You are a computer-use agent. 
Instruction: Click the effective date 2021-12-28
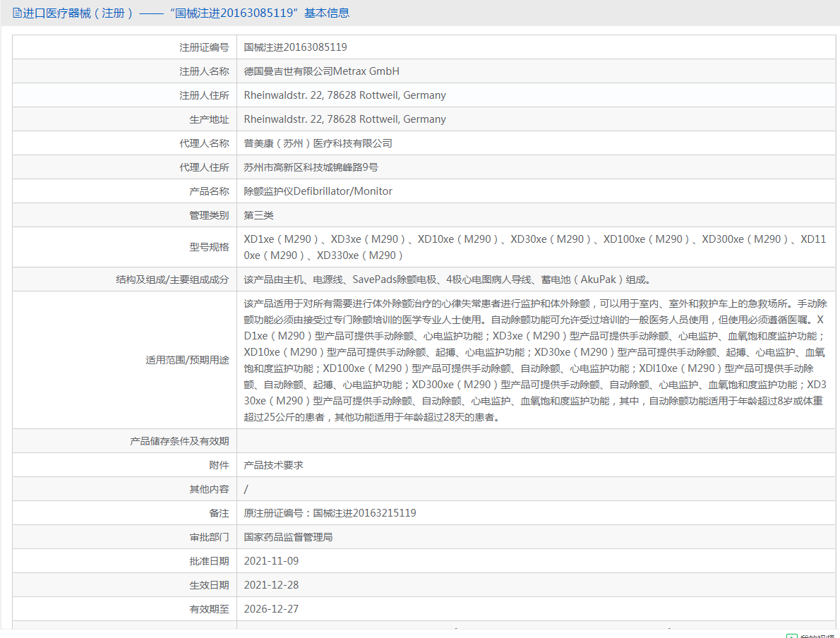click(271, 585)
